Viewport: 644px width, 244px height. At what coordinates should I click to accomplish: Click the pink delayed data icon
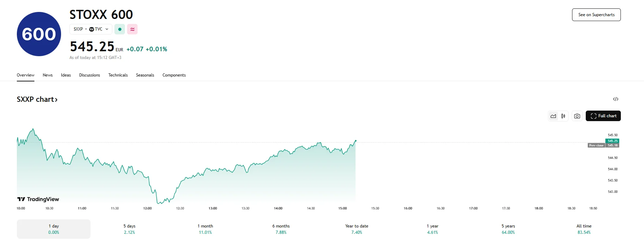(x=132, y=29)
